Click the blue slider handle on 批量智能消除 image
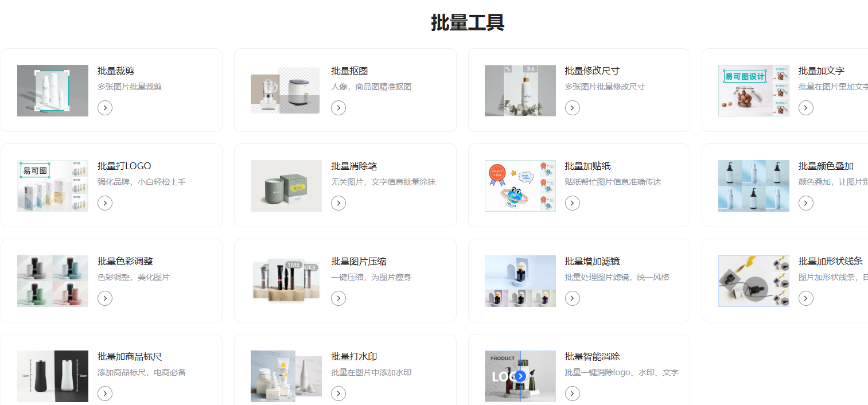868x405 pixels. coord(520,376)
